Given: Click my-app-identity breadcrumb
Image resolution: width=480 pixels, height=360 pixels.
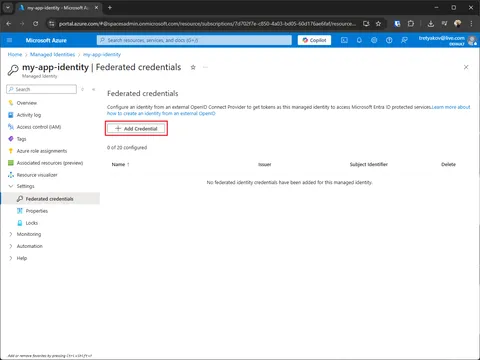Looking at the screenshot, I should pyautogui.click(x=102, y=54).
